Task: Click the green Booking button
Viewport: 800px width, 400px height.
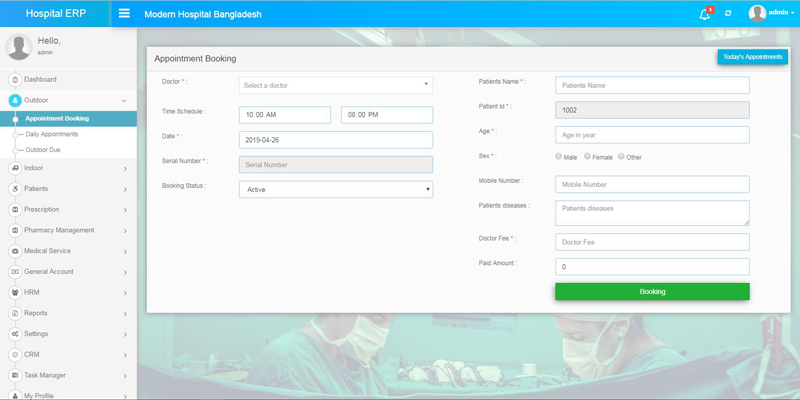Action: tap(652, 291)
